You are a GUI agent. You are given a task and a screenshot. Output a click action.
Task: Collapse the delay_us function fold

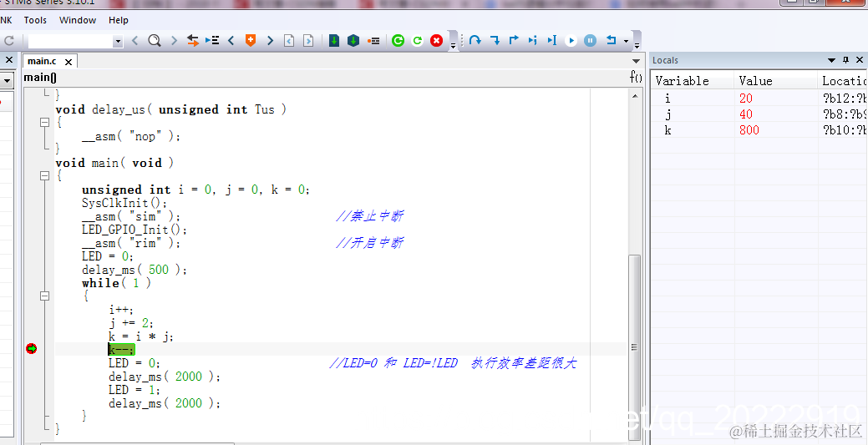pos(45,123)
